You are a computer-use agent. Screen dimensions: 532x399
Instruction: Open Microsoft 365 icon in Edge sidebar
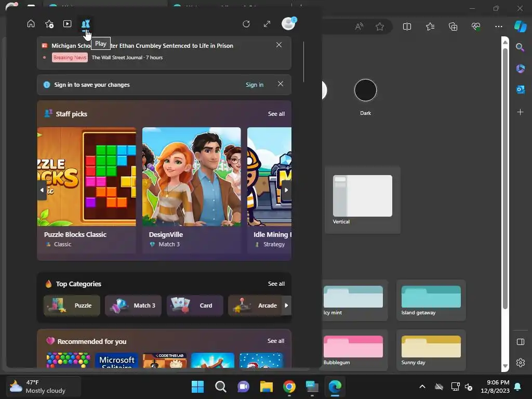[520, 69]
